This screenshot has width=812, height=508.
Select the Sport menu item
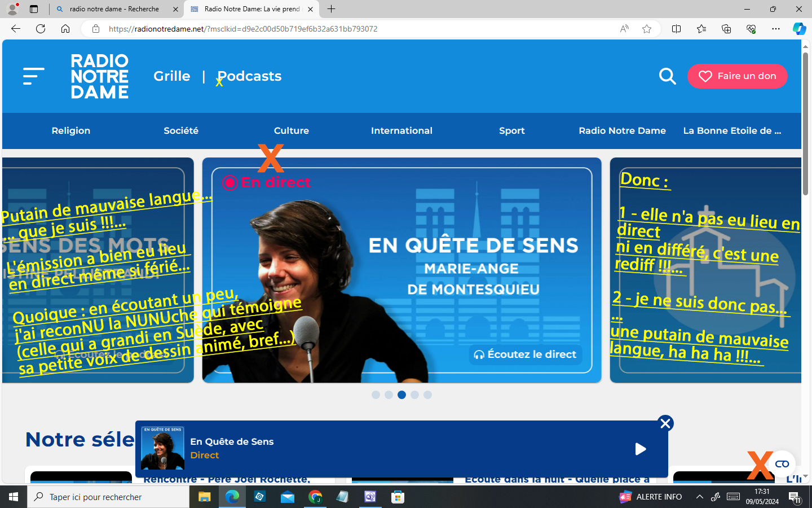(x=512, y=130)
